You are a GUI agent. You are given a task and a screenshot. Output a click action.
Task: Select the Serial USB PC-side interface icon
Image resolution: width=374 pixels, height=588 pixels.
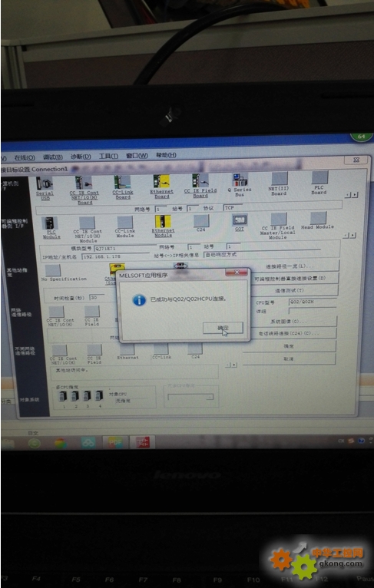[x=45, y=183]
